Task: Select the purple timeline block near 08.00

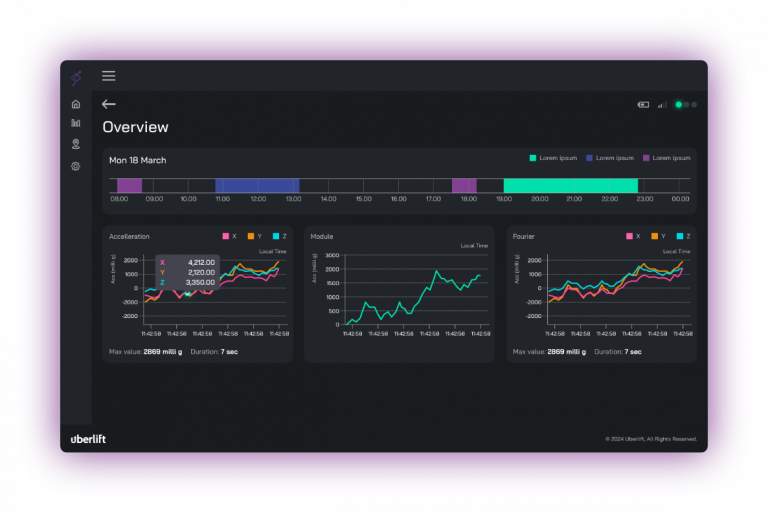Action: tap(130, 186)
